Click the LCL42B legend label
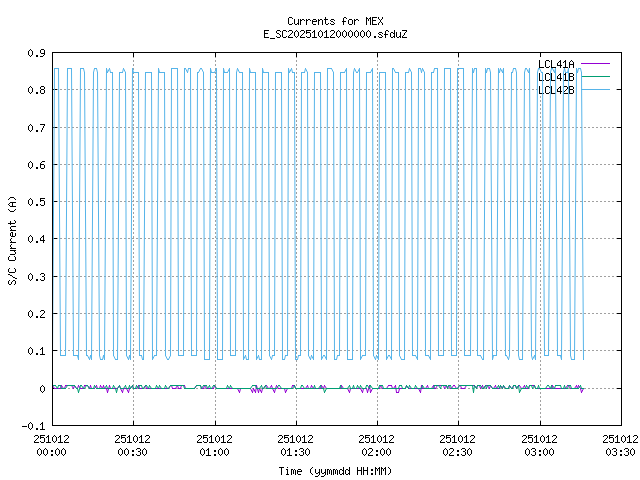Screen dimensions: 640x480 pos(555,90)
